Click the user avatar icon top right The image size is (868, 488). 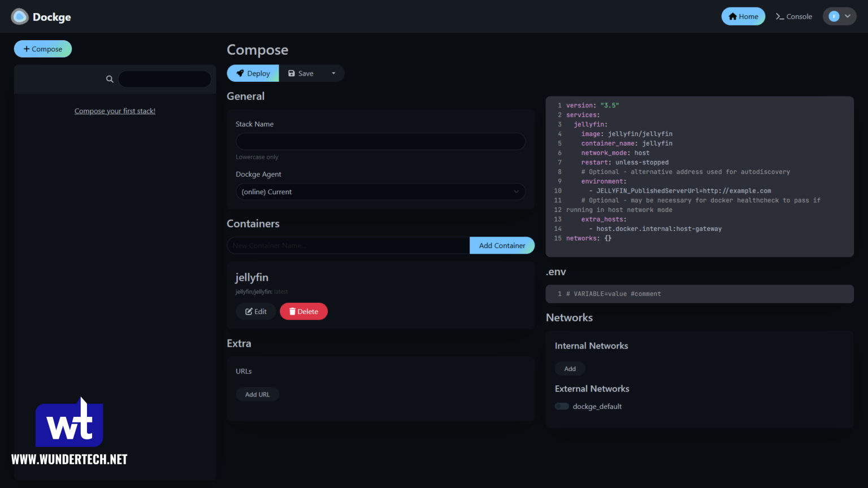835,16
